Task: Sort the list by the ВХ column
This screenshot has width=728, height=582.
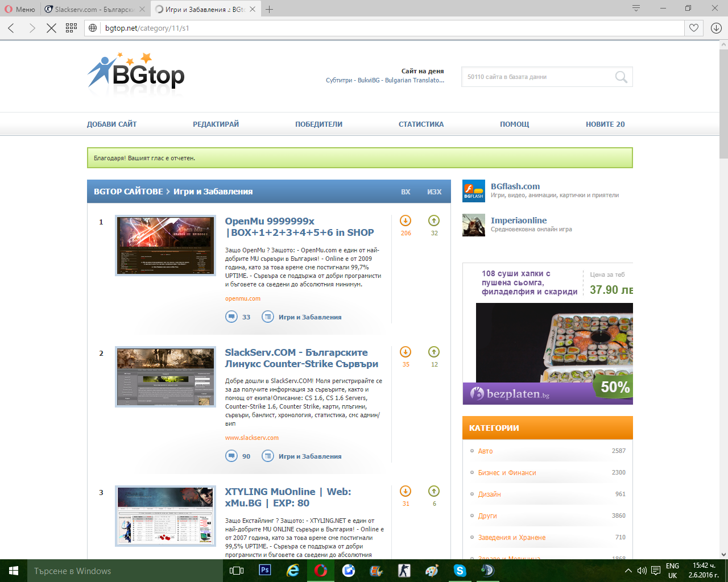Action: pyautogui.click(x=406, y=192)
